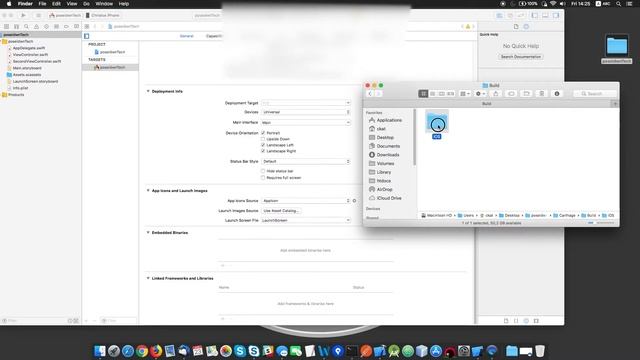This screenshot has width=640, height=360.
Task: Click the Use Asset Catalog button
Action: point(281,211)
